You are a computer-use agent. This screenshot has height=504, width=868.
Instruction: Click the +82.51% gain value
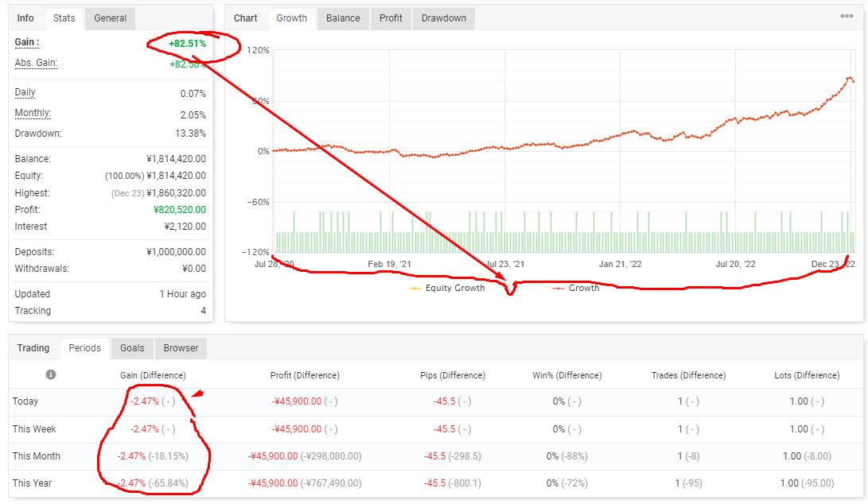pos(187,44)
